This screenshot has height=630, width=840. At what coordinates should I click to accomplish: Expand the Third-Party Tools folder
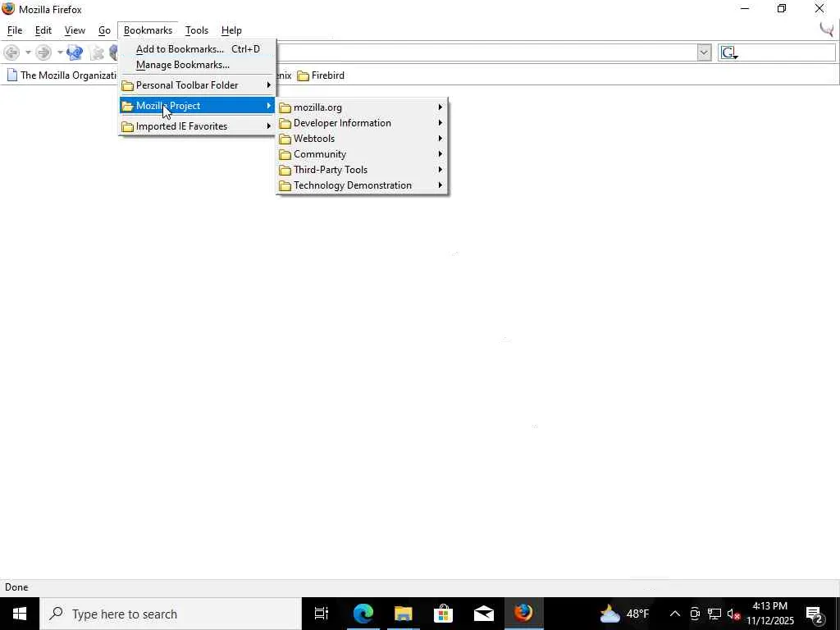(362, 169)
